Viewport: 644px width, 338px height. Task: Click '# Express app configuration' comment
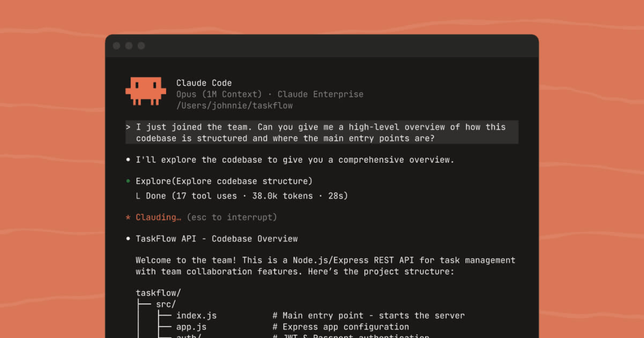point(341,327)
